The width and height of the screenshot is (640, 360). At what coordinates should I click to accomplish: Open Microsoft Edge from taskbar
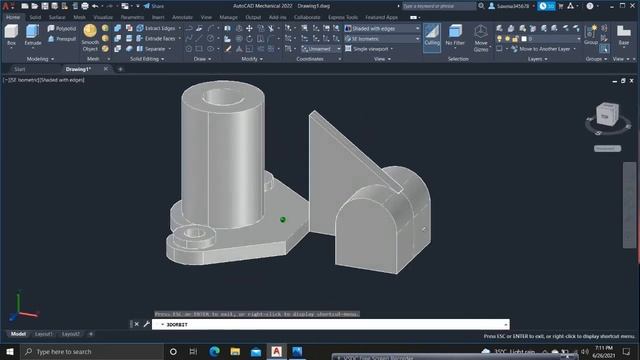(214, 351)
